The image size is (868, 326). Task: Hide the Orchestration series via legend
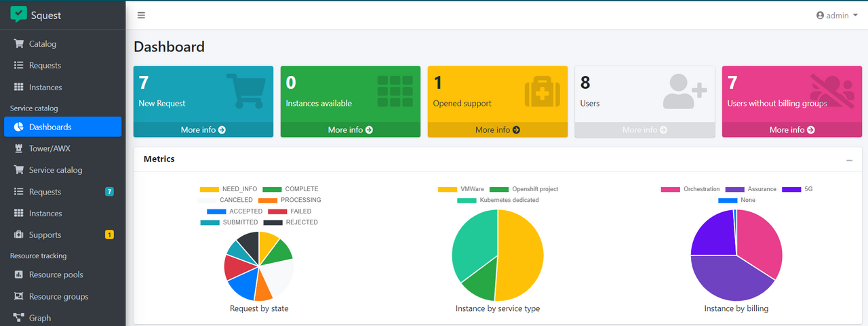[690, 189]
